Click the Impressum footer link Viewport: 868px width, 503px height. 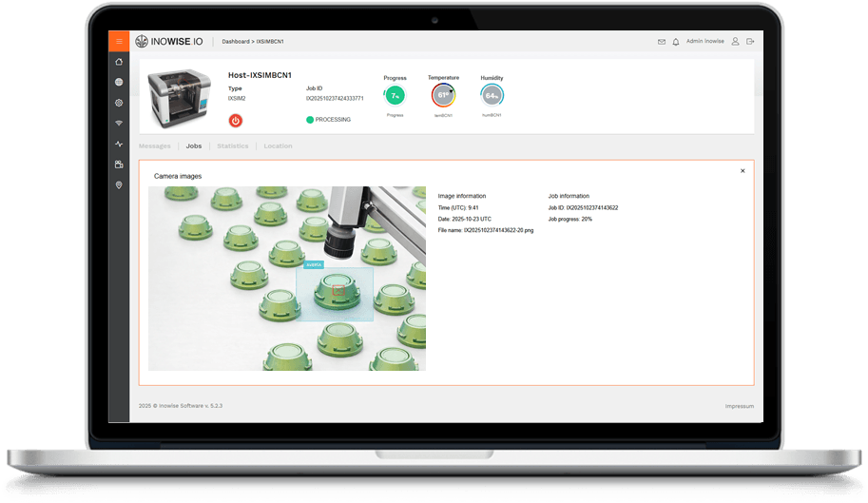pos(739,406)
